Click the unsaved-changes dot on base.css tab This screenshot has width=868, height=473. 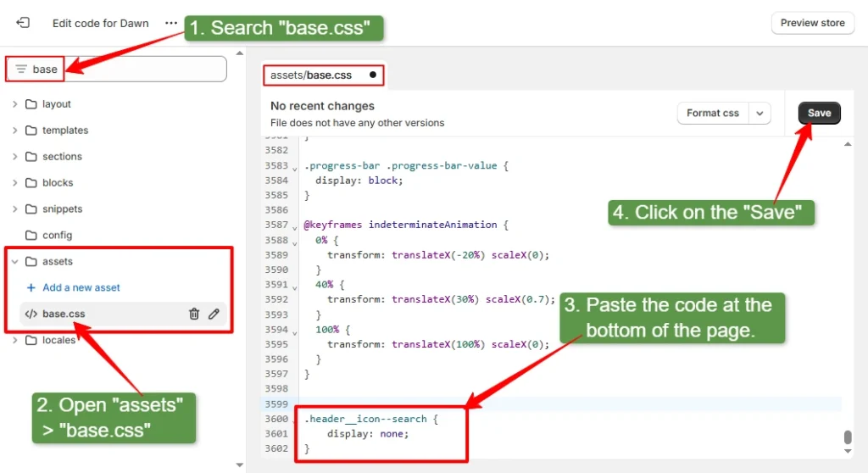373,75
